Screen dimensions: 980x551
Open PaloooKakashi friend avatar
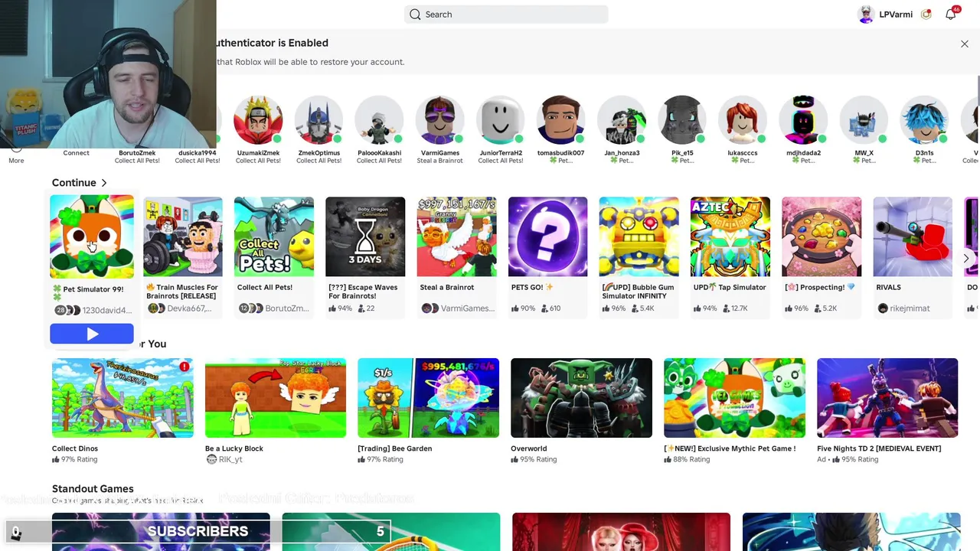[x=379, y=121]
